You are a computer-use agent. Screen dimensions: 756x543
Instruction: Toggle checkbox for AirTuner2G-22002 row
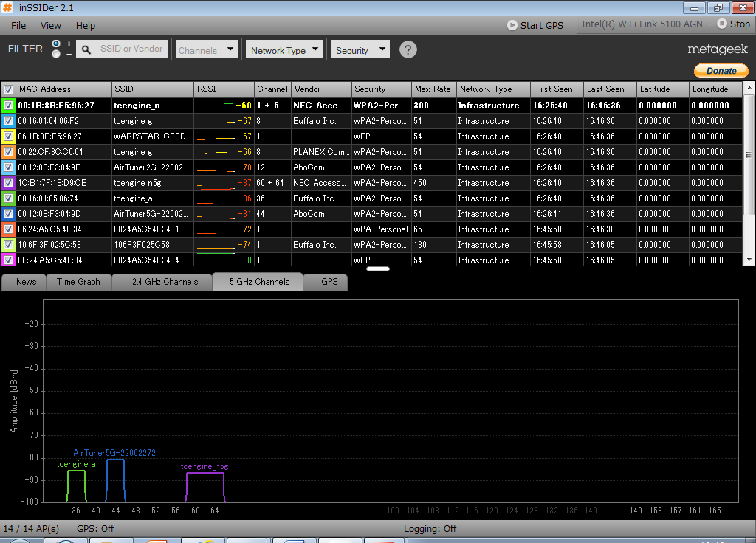[8, 167]
